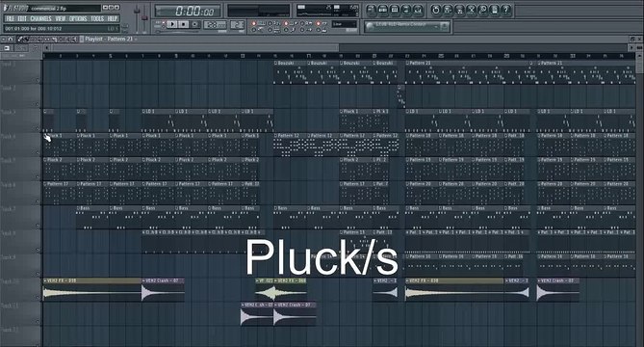
Task: Arm the Record transport button
Action: 195,24
